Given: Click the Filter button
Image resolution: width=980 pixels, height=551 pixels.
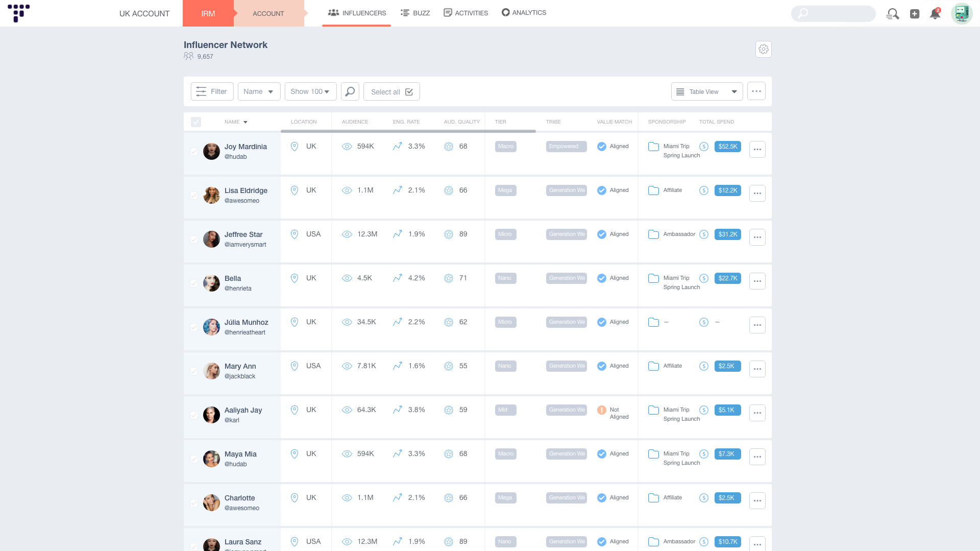Looking at the screenshot, I should (x=212, y=91).
